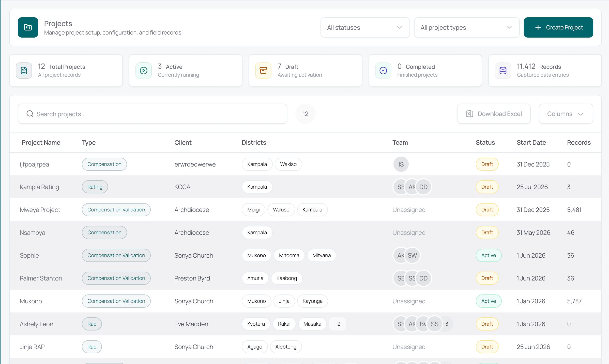This screenshot has width=609, height=364.
Task: Open the Ashely Leon project
Action: click(37, 324)
